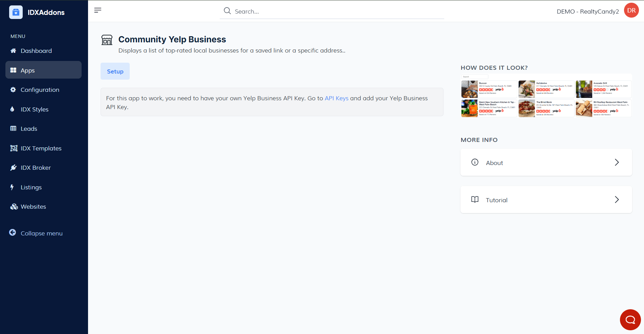Click the About info circle icon
The image size is (644, 334).
(475, 162)
